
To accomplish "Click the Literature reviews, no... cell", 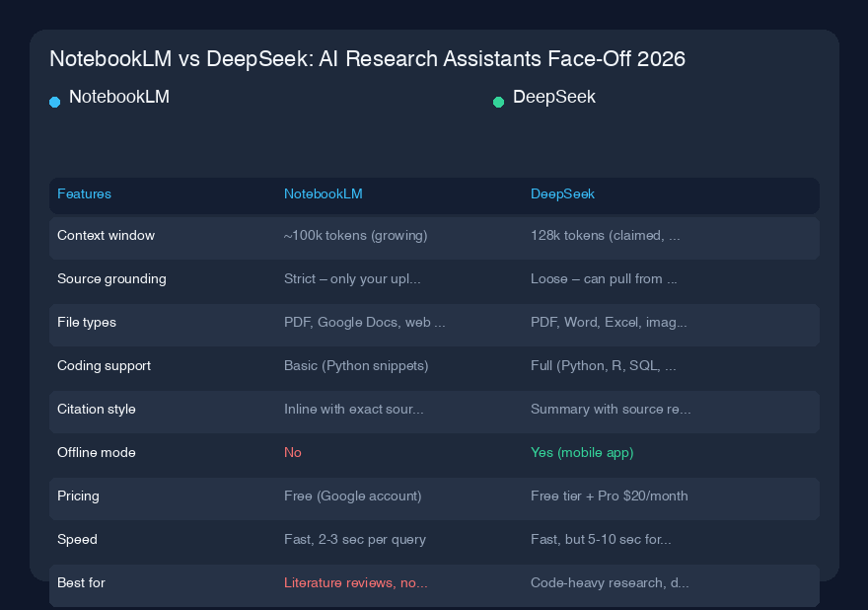I will 355,582.
